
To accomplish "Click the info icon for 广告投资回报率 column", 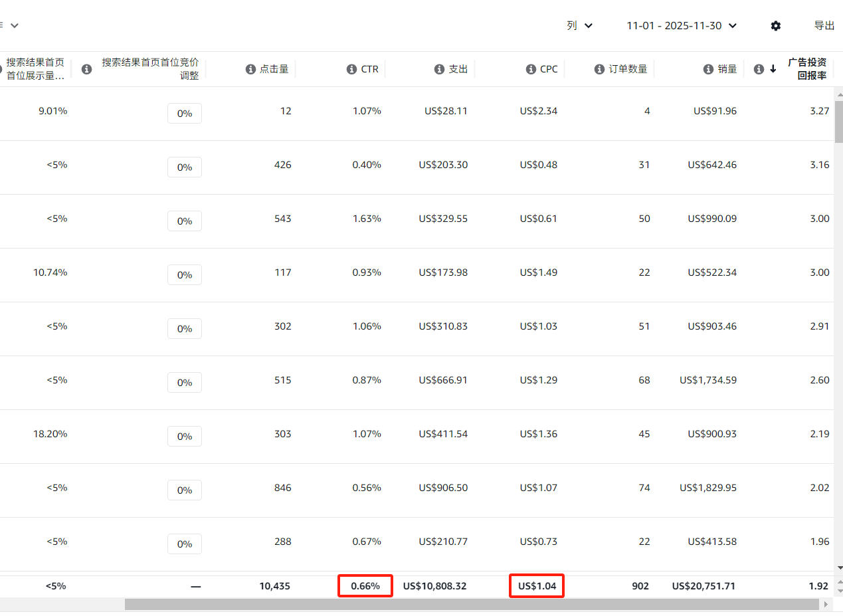I will 759,69.
